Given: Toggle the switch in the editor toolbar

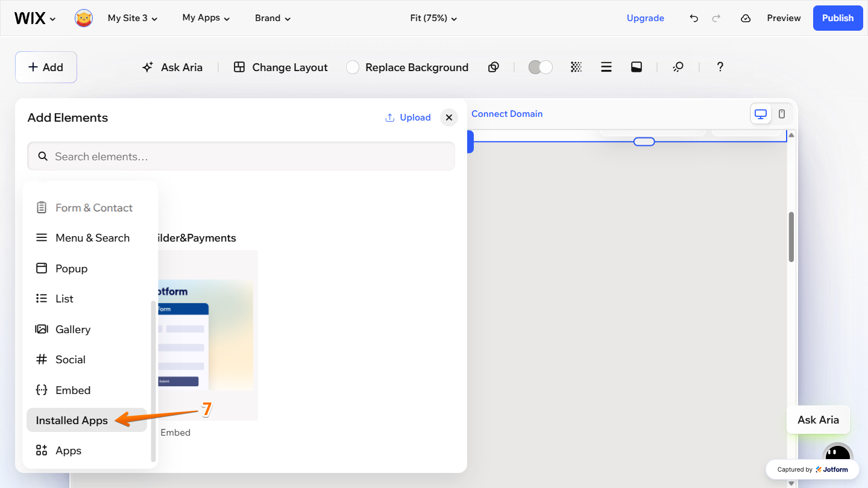Looking at the screenshot, I should tap(540, 67).
